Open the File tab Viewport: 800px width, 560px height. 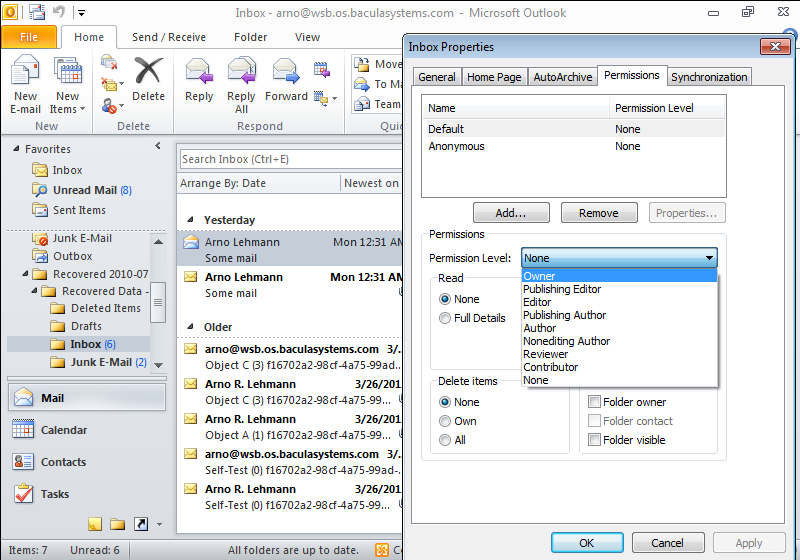pyautogui.click(x=29, y=37)
